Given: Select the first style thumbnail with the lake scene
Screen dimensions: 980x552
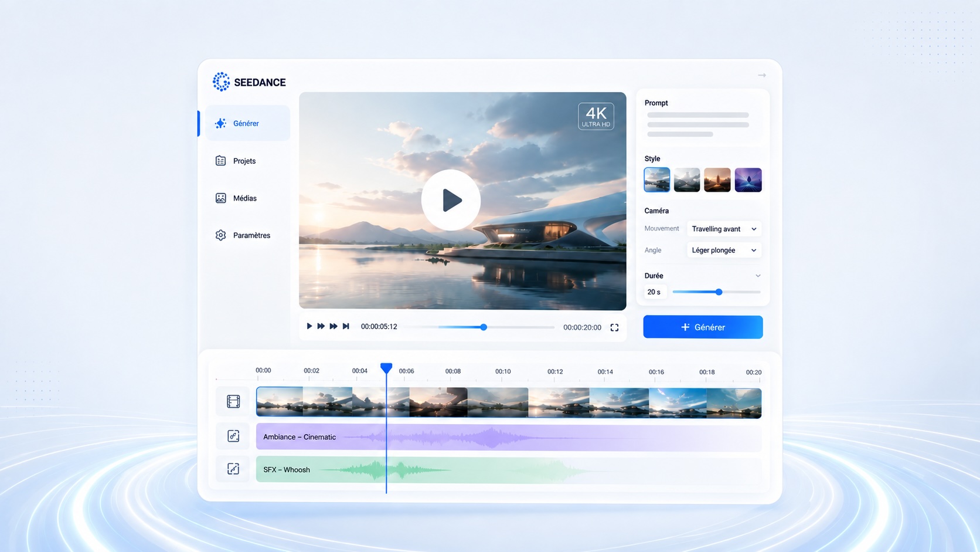Looking at the screenshot, I should [656, 180].
